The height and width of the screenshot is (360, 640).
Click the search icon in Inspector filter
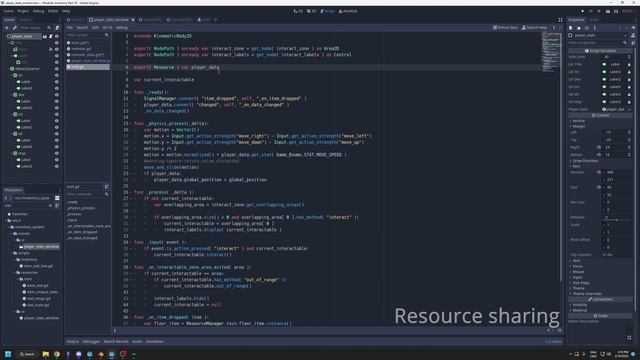click(x=625, y=42)
